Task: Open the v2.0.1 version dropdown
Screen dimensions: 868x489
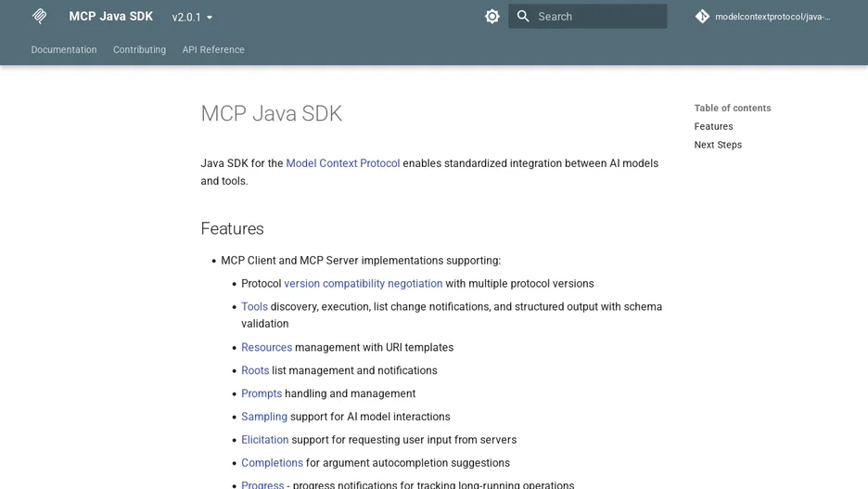Action: (x=192, y=18)
